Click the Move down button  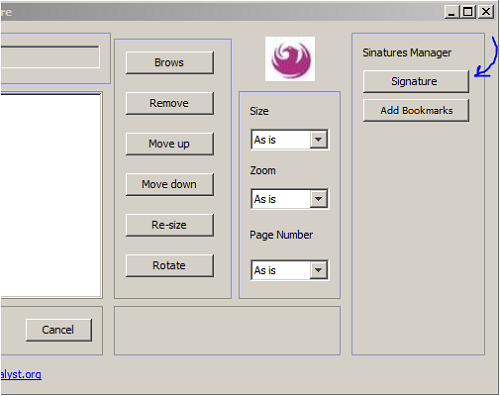click(170, 184)
